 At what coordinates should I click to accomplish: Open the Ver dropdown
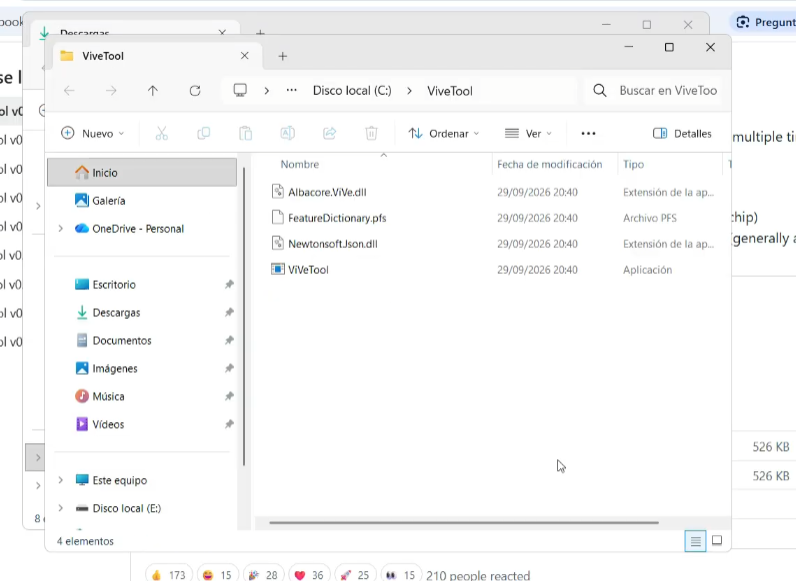(528, 134)
